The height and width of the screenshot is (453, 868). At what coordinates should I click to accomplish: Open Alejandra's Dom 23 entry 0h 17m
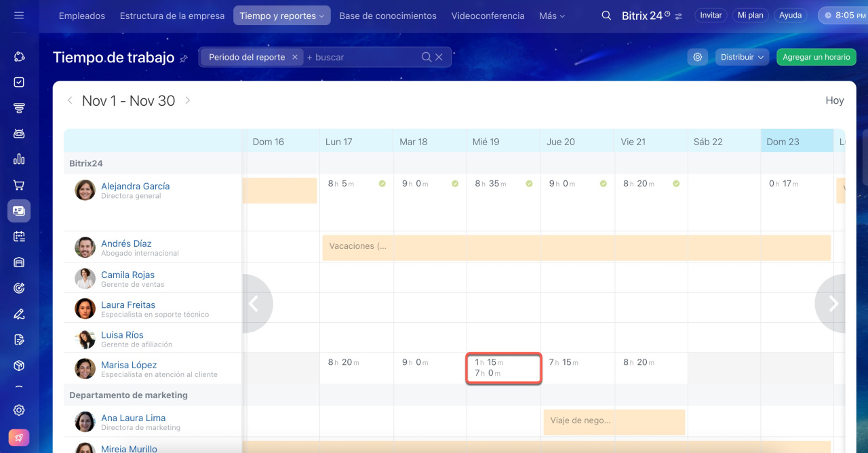(783, 183)
